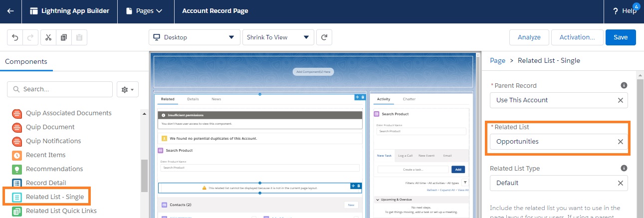Screen dimensions: 644x218
Task: Open the Related List combo box
Action: point(559,141)
